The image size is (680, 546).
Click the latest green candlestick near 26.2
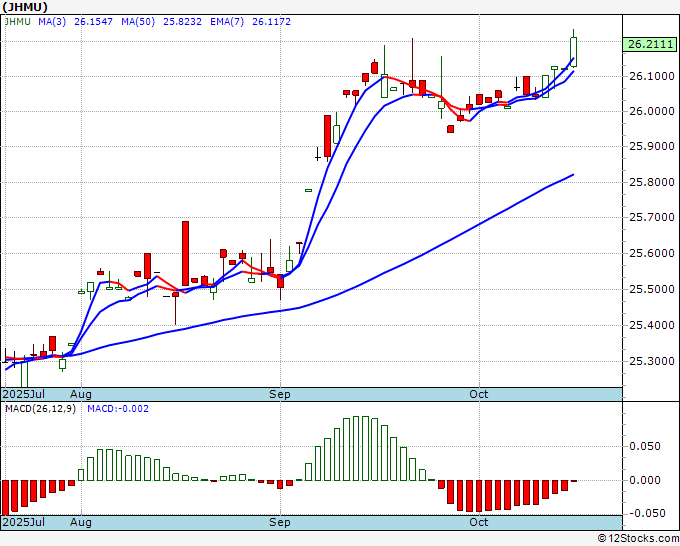573,52
